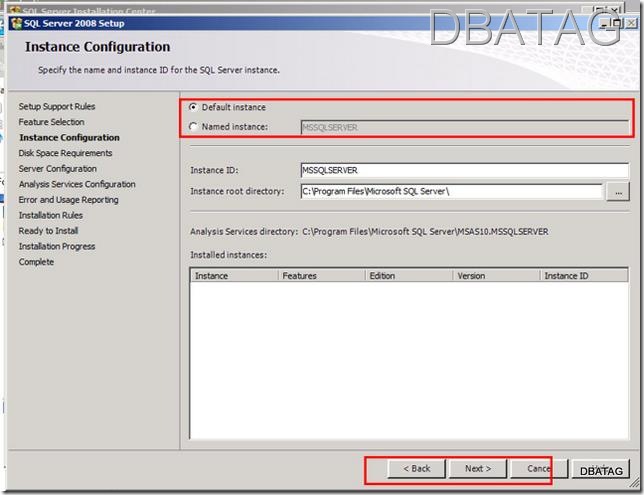Screen dimensions: 644x495
Task: Click the window resize grip corner
Action: tap(635, 483)
